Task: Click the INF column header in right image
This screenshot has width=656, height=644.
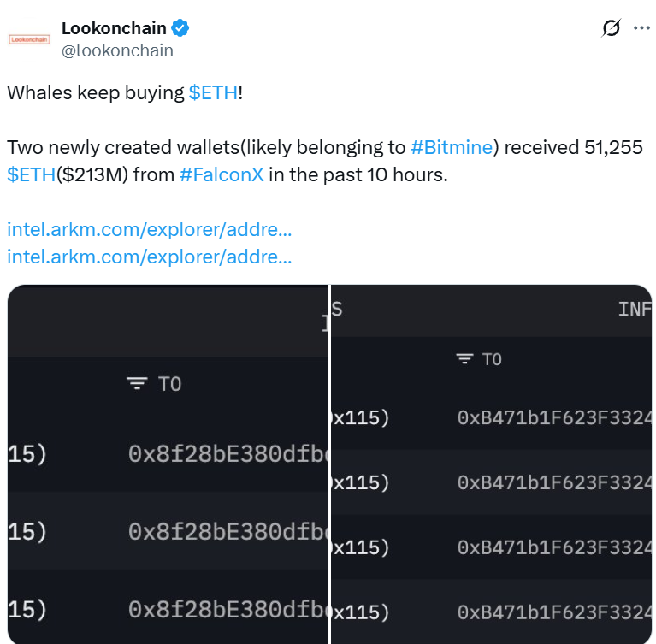Action: pyautogui.click(x=634, y=310)
